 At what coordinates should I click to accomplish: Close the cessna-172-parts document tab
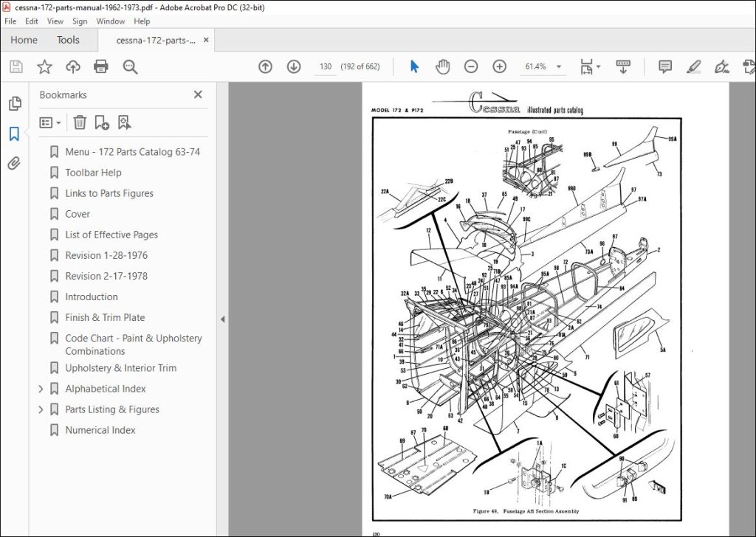tap(206, 40)
